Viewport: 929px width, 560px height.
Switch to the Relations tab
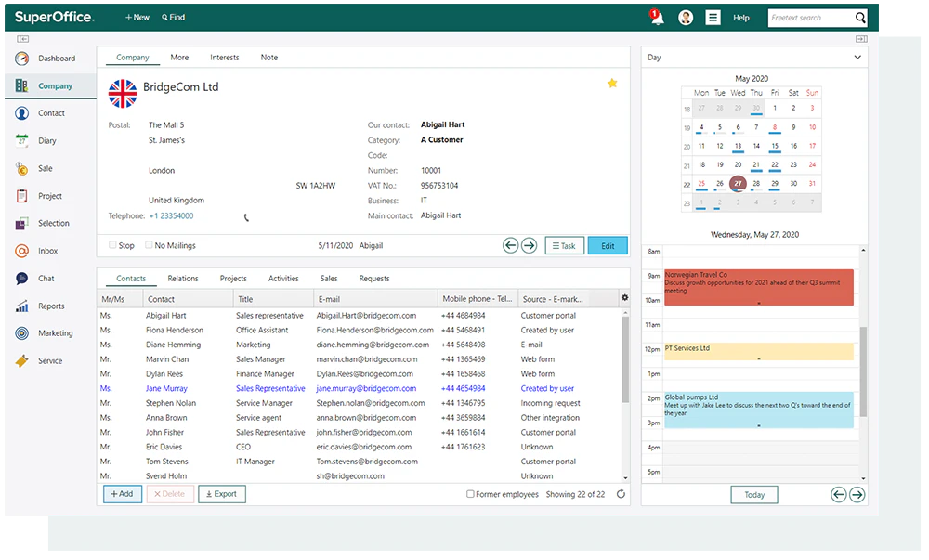pyautogui.click(x=182, y=279)
